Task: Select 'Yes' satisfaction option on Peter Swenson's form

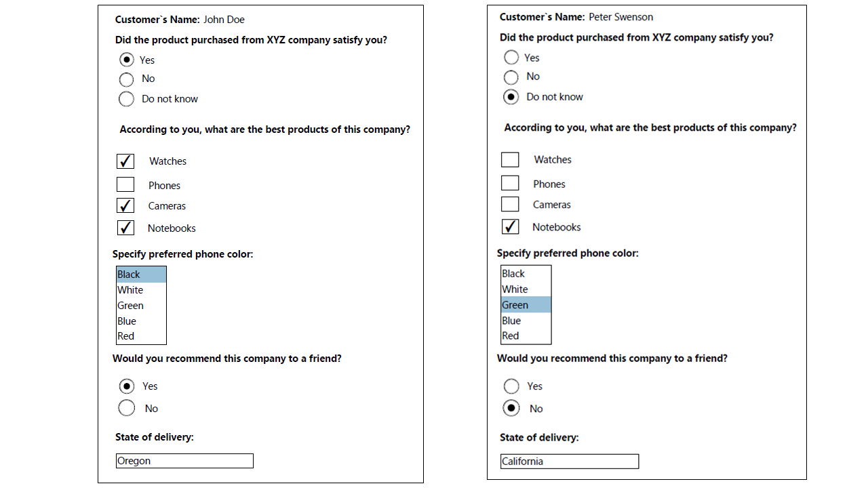Action: pyautogui.click(x=511, y=57)
